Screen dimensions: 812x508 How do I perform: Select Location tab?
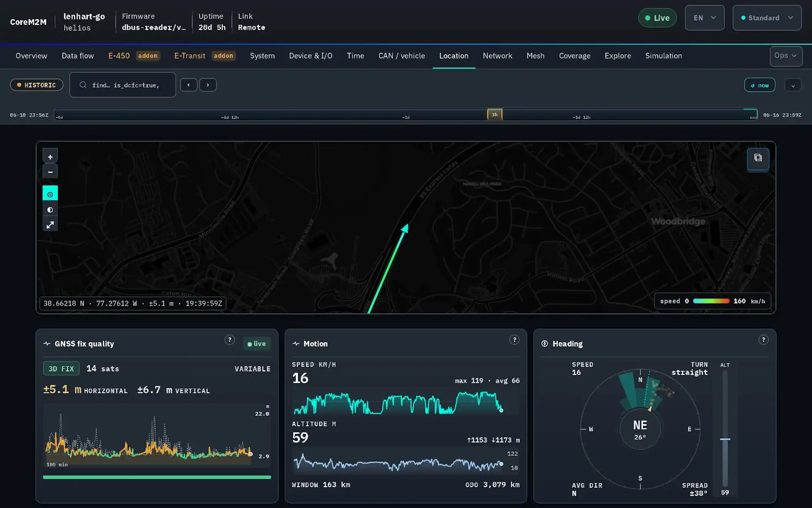click(x=454, y=56)
